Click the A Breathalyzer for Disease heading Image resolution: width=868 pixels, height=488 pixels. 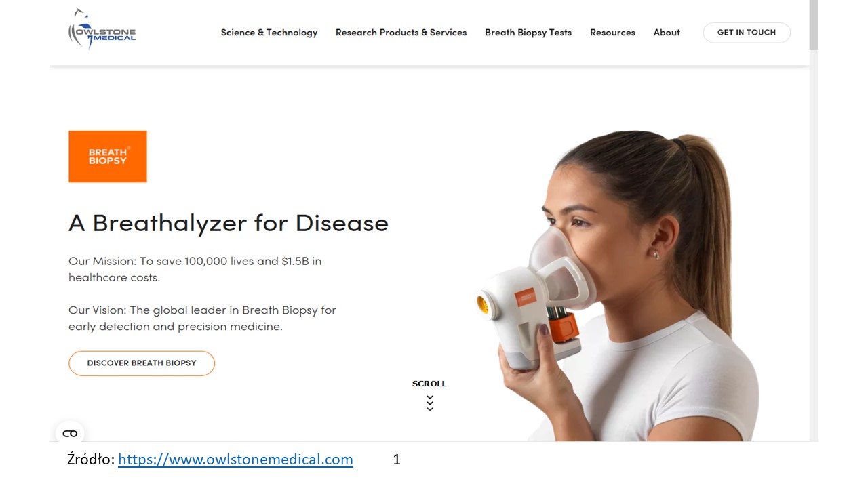pyautogui.click(x=229, y=223)
